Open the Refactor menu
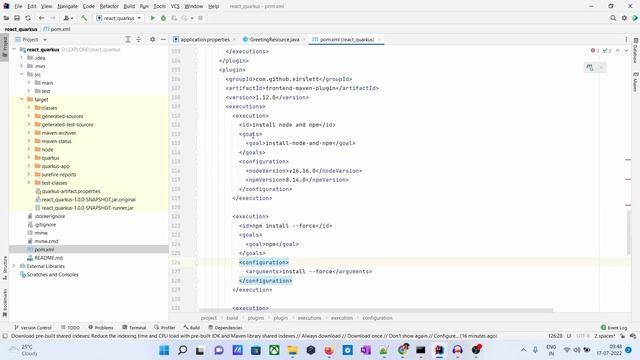The height and width of the screenshot is (360, 640). [109, 6]
